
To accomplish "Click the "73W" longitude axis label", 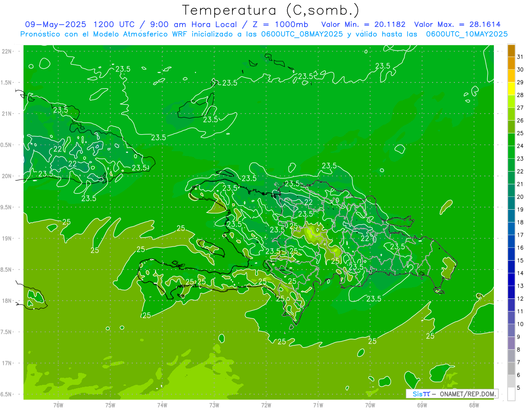I will pyautogui.click(x=214, y=405).
